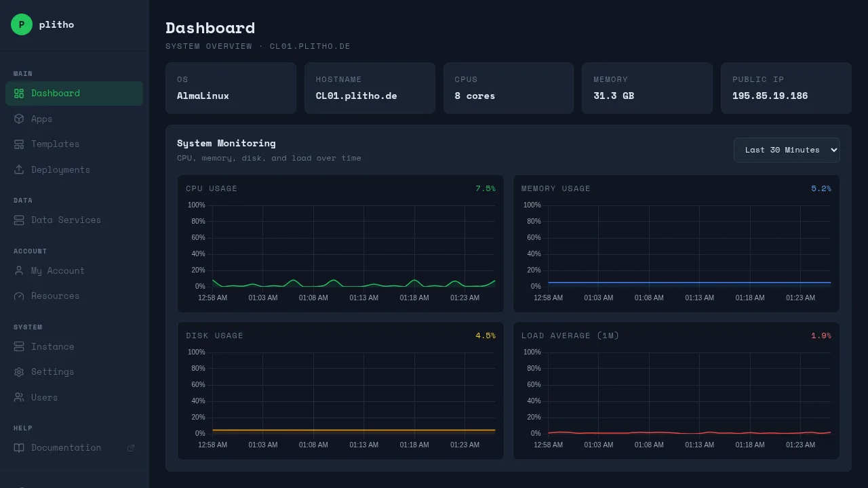
Task: Open the My Account menu item
Action: pos(74,270)
